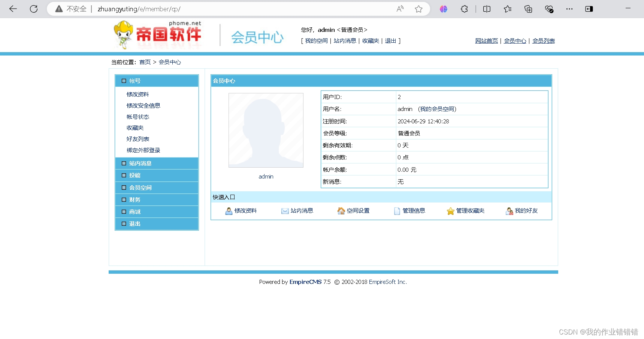Click the 0.00 元 balance value

[407, 170]
